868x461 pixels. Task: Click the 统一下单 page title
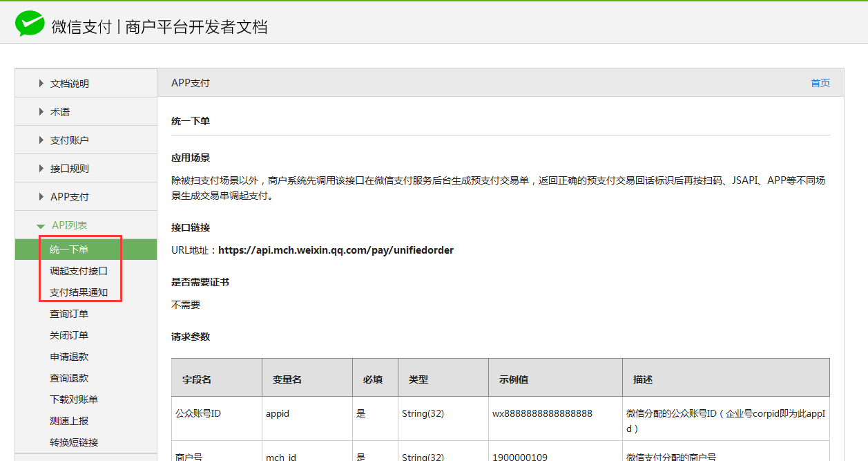(191, 121)
